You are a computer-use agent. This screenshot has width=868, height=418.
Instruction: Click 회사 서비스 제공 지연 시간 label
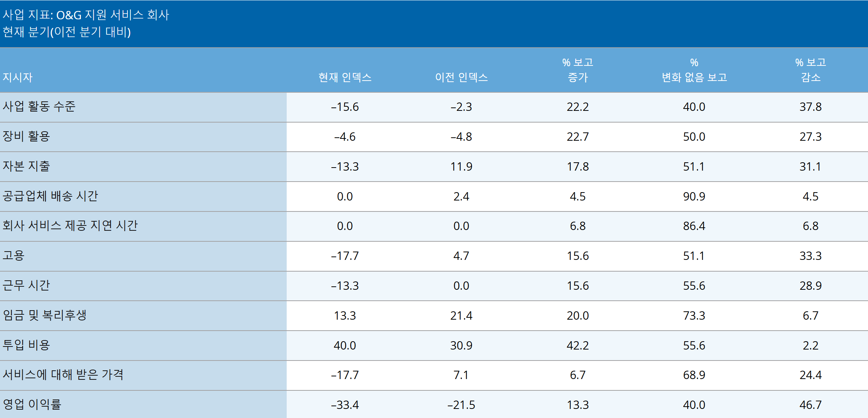[x=70, y=225]
